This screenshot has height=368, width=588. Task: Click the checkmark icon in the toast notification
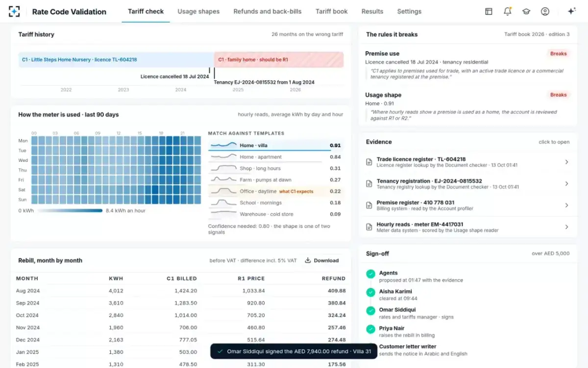(x=220, y=351)
